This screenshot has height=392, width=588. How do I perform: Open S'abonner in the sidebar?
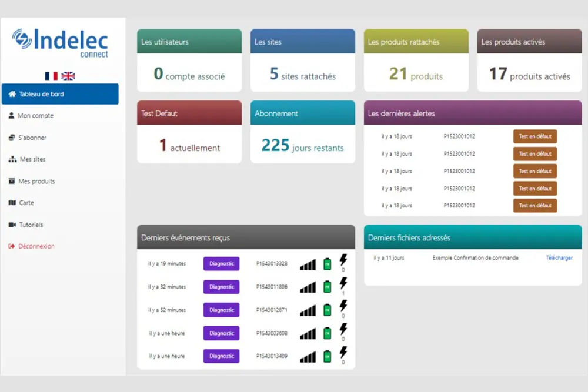(x=32, y=138)
